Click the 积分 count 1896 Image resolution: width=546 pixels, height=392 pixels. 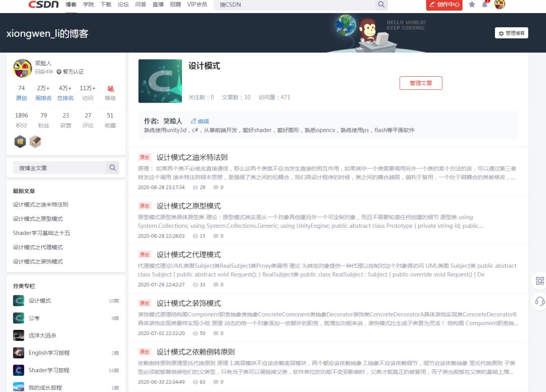21,116
